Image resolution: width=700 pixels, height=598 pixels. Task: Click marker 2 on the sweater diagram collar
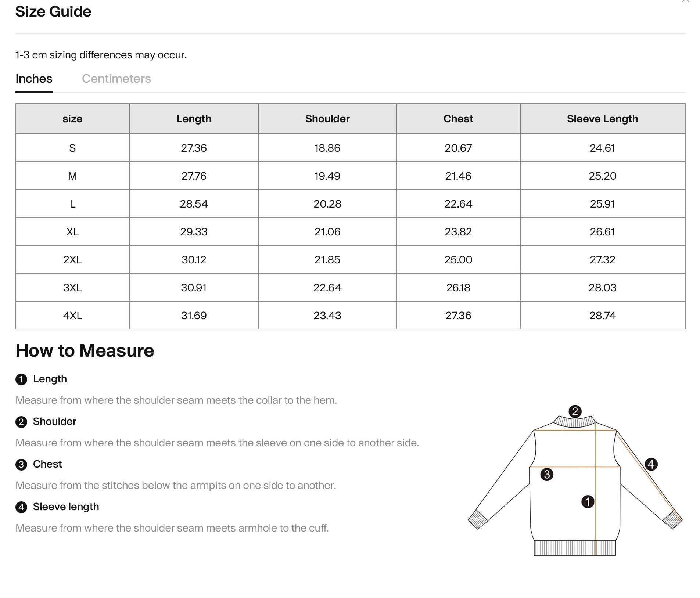(x=575, y=411)
